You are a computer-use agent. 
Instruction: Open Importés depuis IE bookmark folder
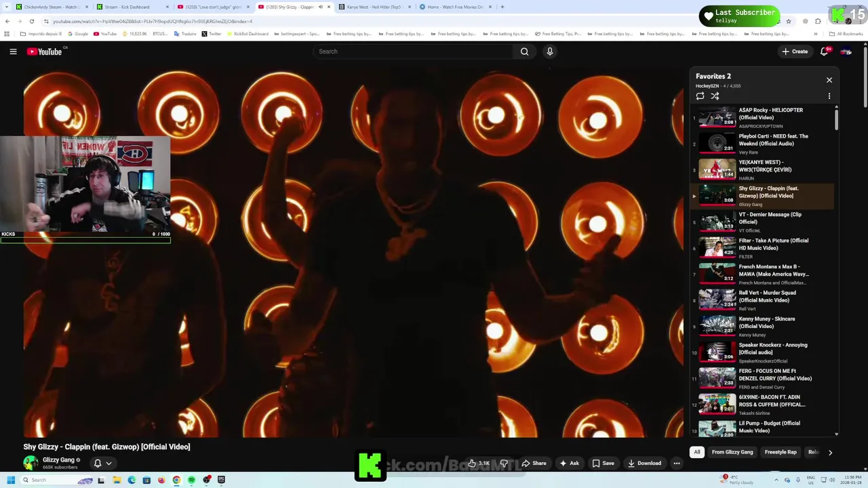pos(41,34)
